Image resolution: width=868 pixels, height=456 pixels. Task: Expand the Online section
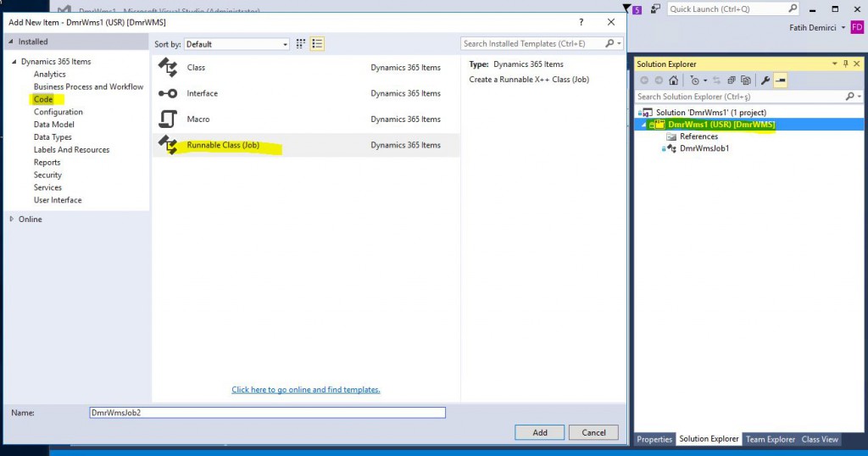12,220
